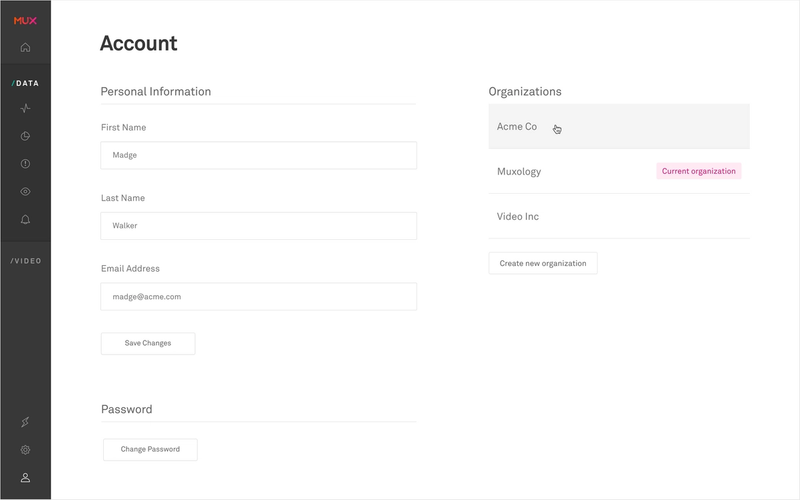Click the Current organization badge

click(698, 171)
